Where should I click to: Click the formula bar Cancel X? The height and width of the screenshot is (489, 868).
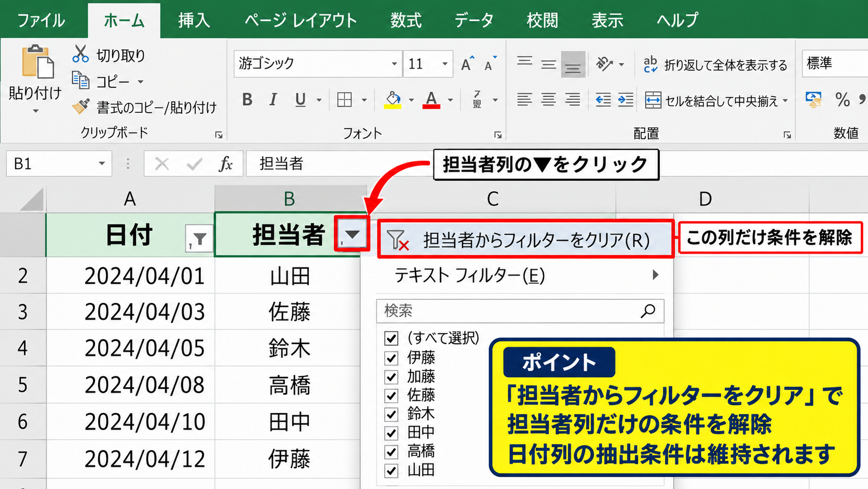coord(162,164)
